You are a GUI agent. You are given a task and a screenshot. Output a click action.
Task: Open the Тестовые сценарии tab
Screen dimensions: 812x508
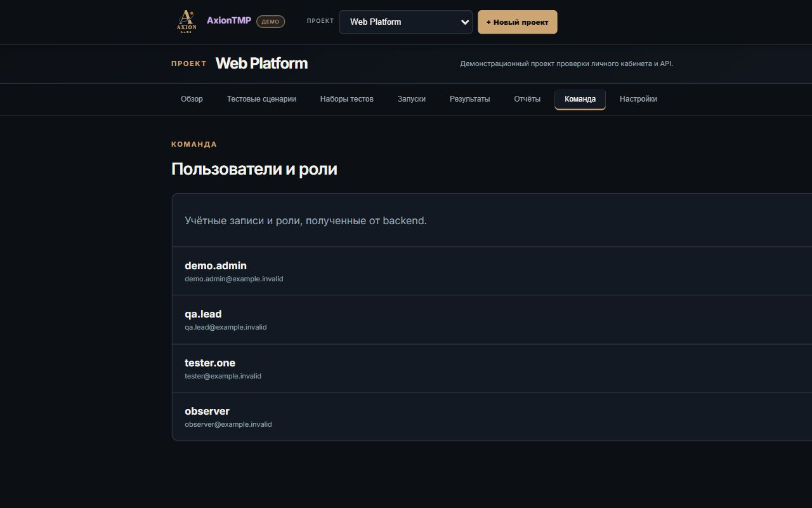261,99
